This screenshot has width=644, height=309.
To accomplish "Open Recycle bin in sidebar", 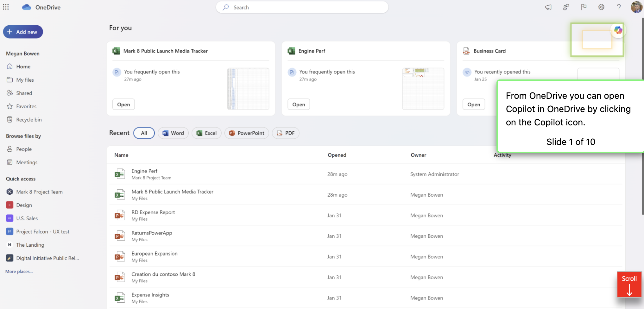I will click(x=29, y=120).
